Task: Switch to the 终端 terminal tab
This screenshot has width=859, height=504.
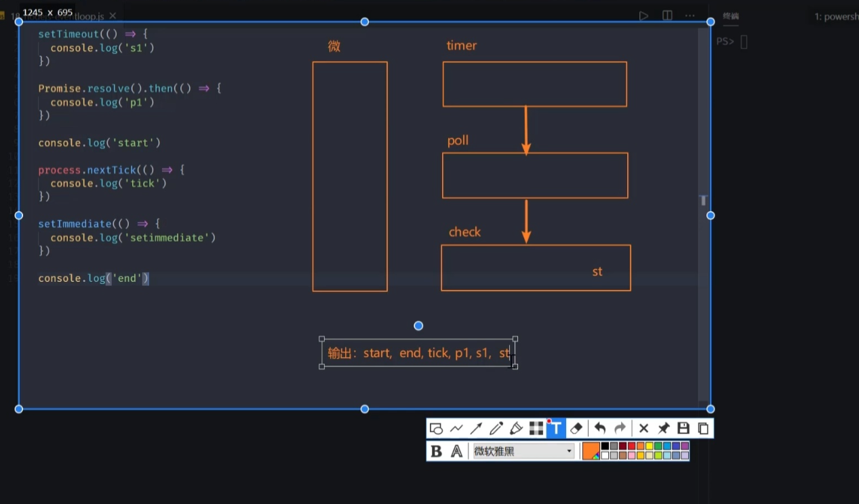Action: pyautogui.click(x=731, y=16)
